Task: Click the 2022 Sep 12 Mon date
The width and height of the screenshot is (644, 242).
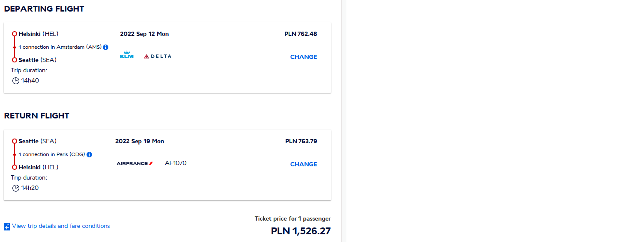Action: (x=144, y=34)
